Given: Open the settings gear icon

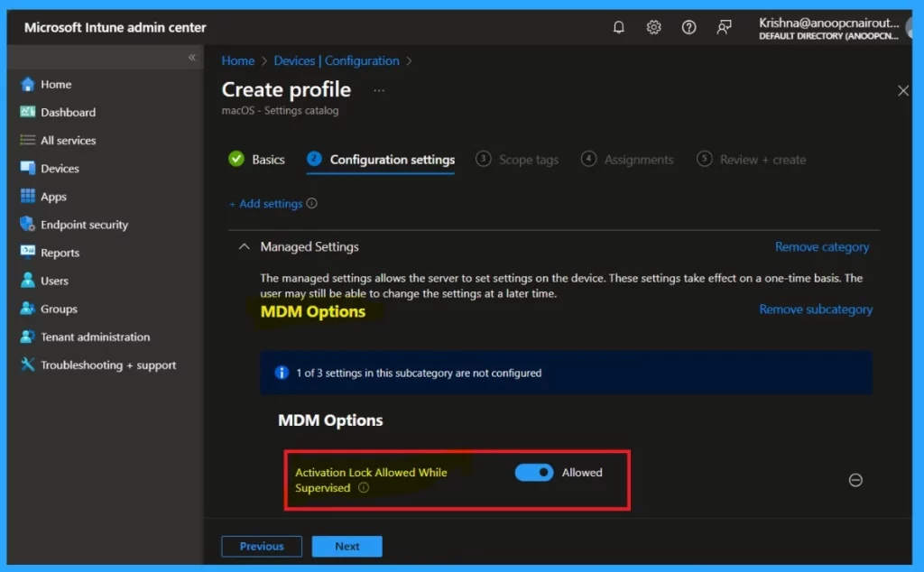Looking at the screenshot, I should pyautogui.click(x=653, y=27).
